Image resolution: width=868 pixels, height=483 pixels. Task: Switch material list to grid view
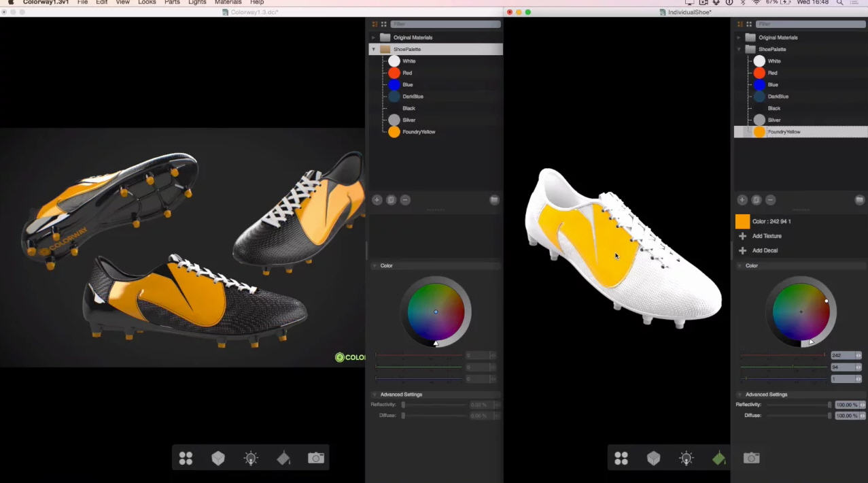(x=383, y=24)
